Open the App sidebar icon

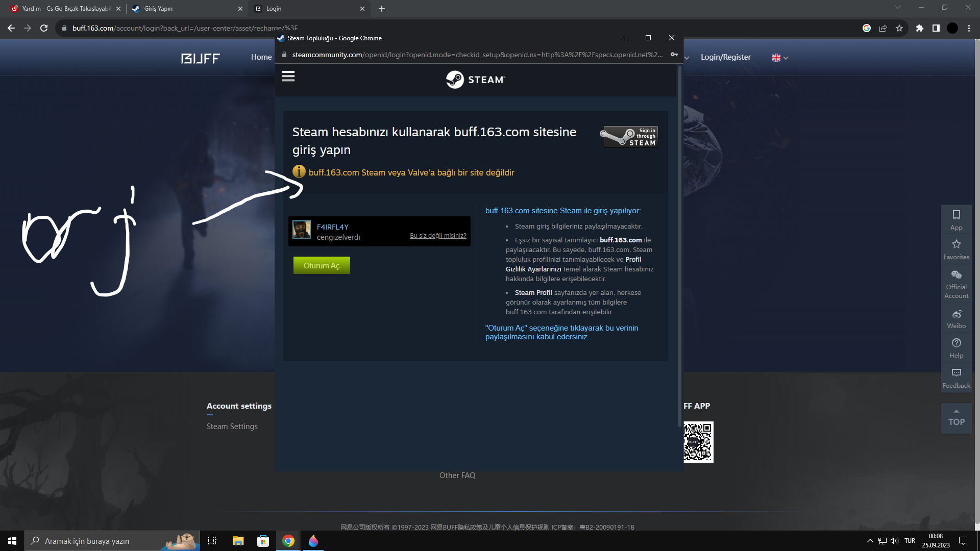(957, 220)
